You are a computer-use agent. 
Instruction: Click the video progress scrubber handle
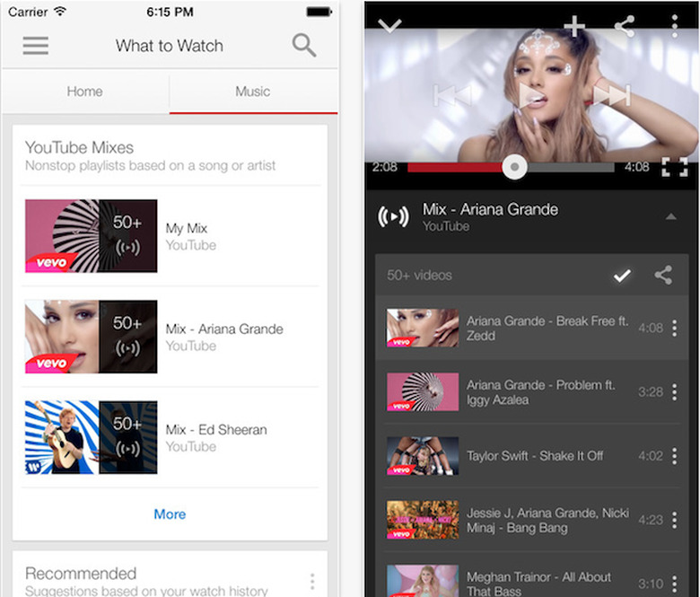click(514, 167)
